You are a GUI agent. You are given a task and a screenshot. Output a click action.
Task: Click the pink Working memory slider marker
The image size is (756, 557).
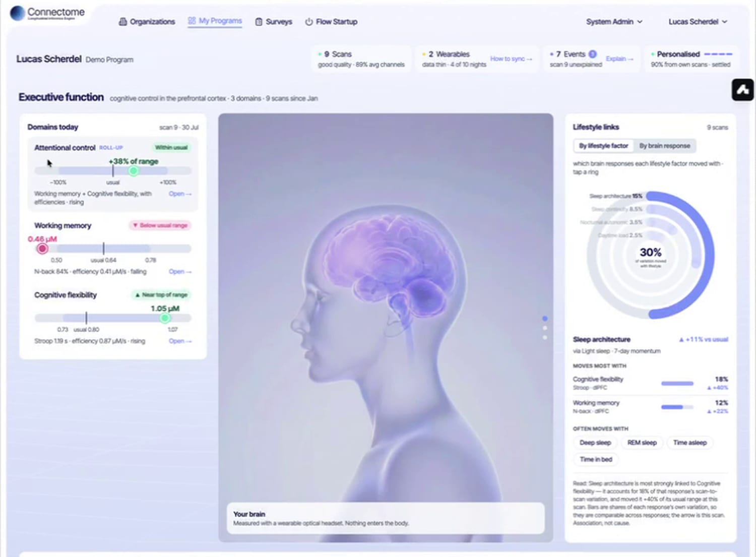coord(42,249)
